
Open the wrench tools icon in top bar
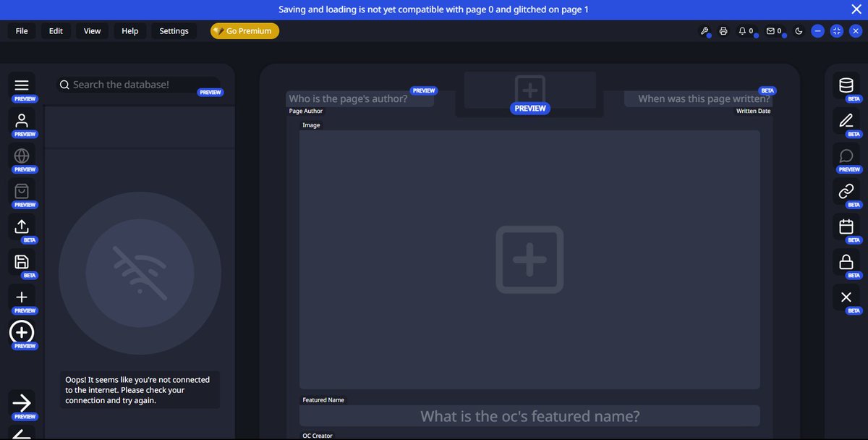[x=704, y=31]
